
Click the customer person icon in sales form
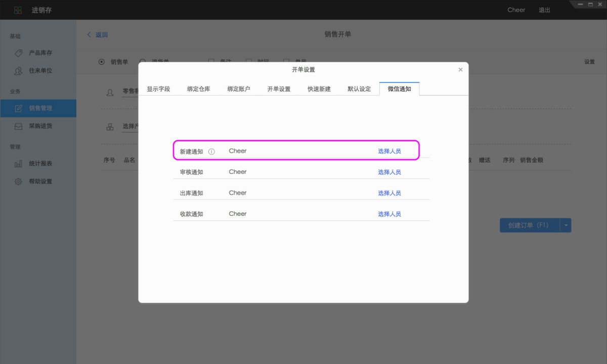[x=110, y=93]
